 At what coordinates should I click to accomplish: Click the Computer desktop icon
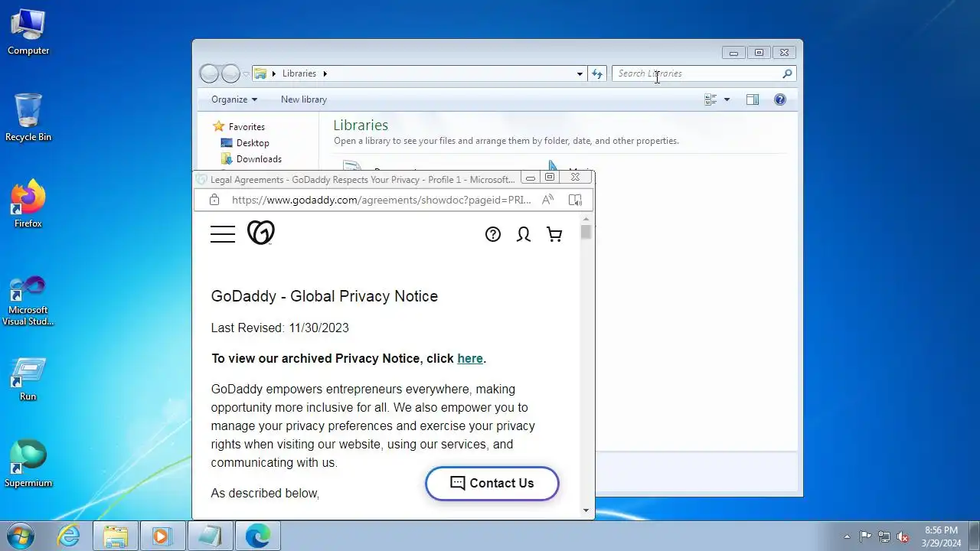coord(28,32)
